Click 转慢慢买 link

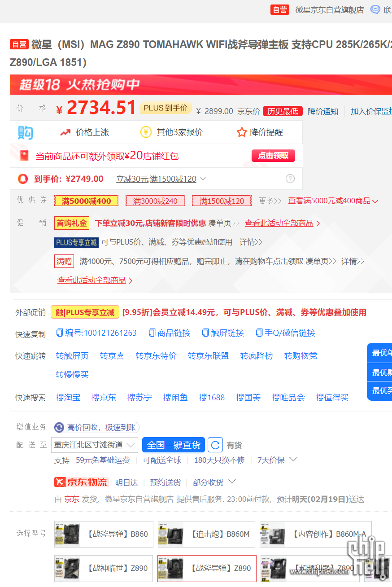click(x=72, y=375)
